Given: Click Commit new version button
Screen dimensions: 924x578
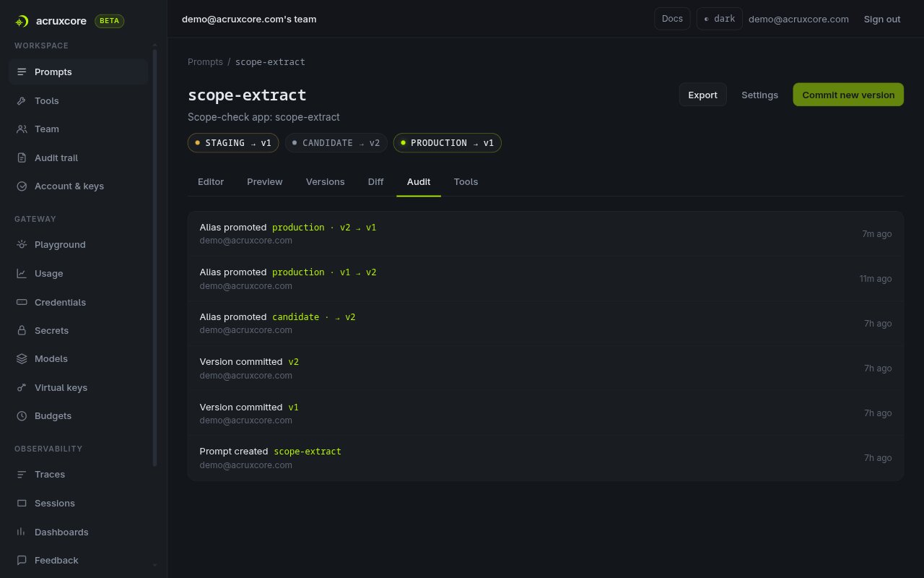Looking at the screenshot, I should coord(848,95).
